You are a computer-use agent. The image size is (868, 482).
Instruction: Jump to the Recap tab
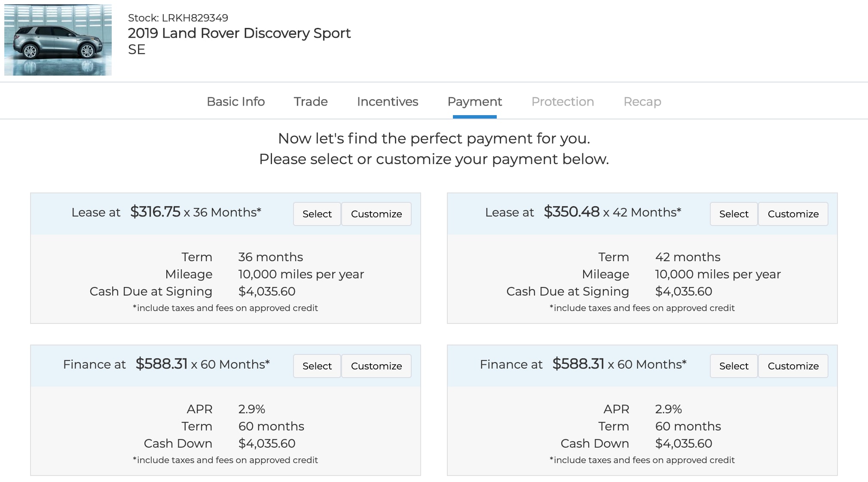[642, 102]
